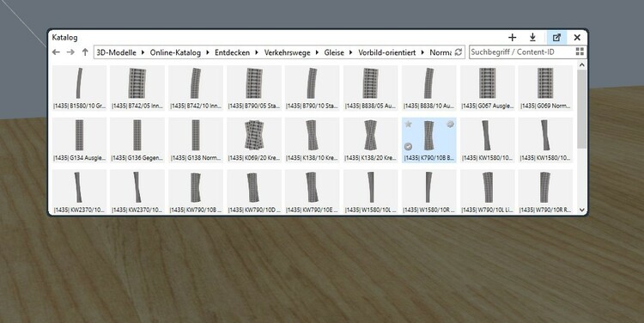Select the B838/10 Au... track thumbnail

pos(429,88)
